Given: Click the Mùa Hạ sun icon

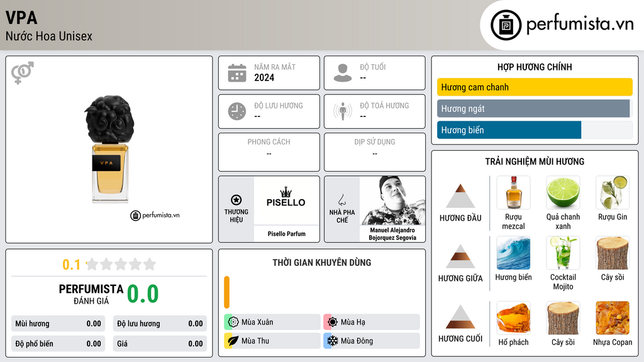Looking at the screenshot, I should pos(333,322).
